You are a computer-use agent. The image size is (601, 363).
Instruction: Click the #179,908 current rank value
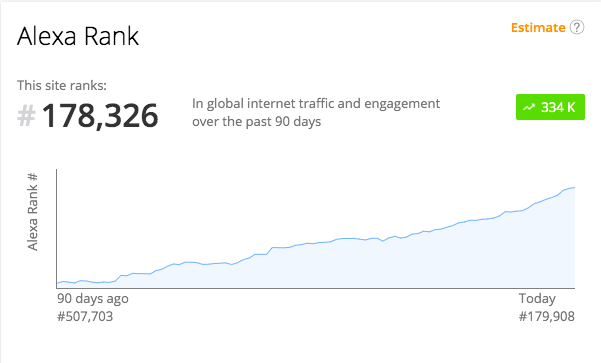pos(547,317)
